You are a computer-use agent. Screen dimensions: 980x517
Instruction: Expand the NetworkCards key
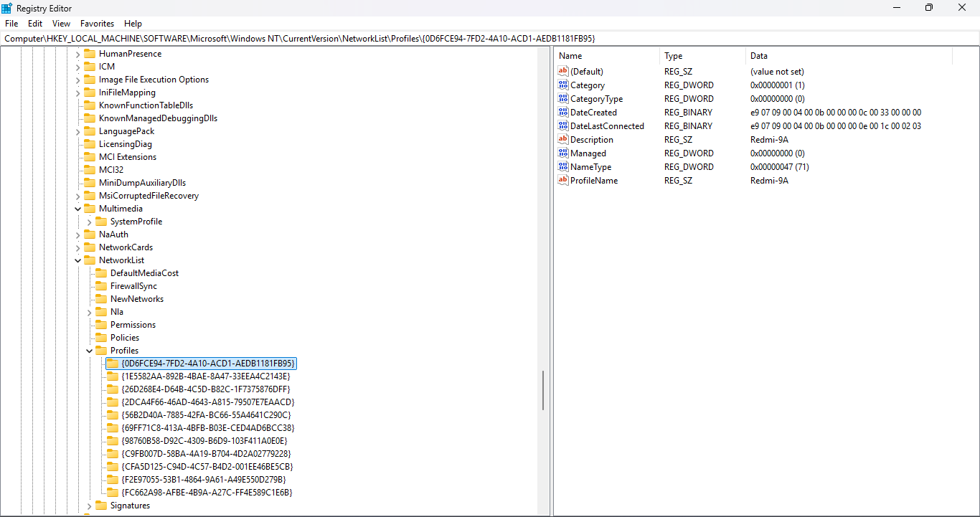(x=78, y=247)
